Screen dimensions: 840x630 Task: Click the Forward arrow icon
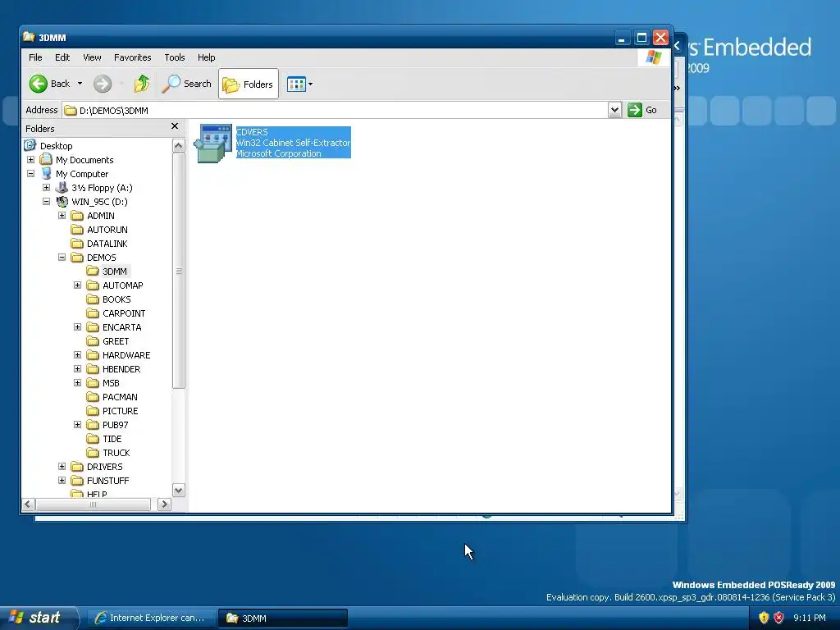pyautogui.click(x=103, y=84)
